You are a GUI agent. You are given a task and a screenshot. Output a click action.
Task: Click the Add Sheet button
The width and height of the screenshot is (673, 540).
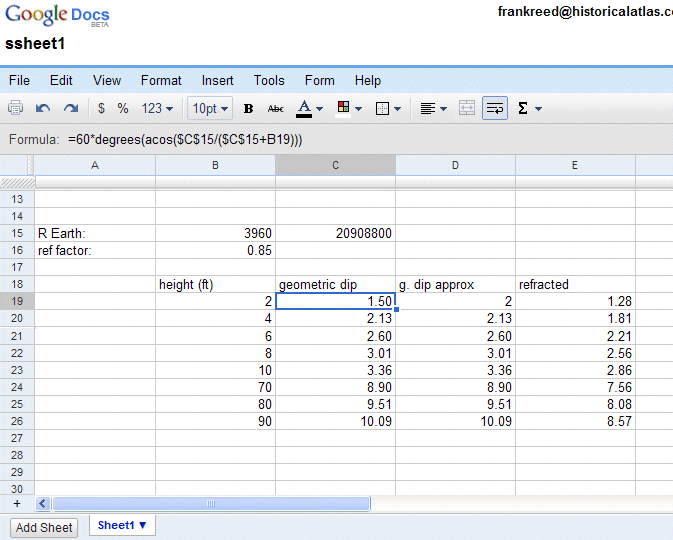coord(44,527)
